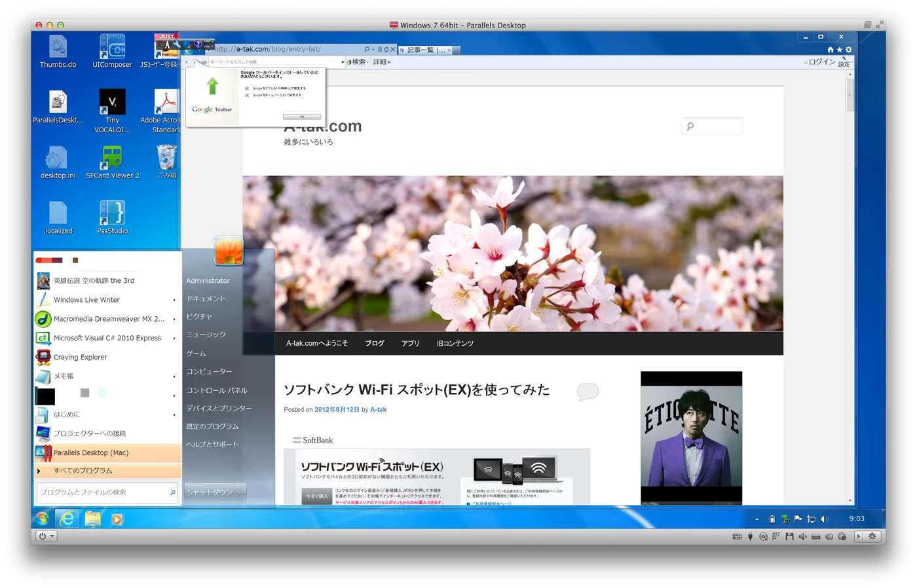Open the ブログ navigation menu item
The width and height of the screenshot is (917, 588).
[375, 343]
